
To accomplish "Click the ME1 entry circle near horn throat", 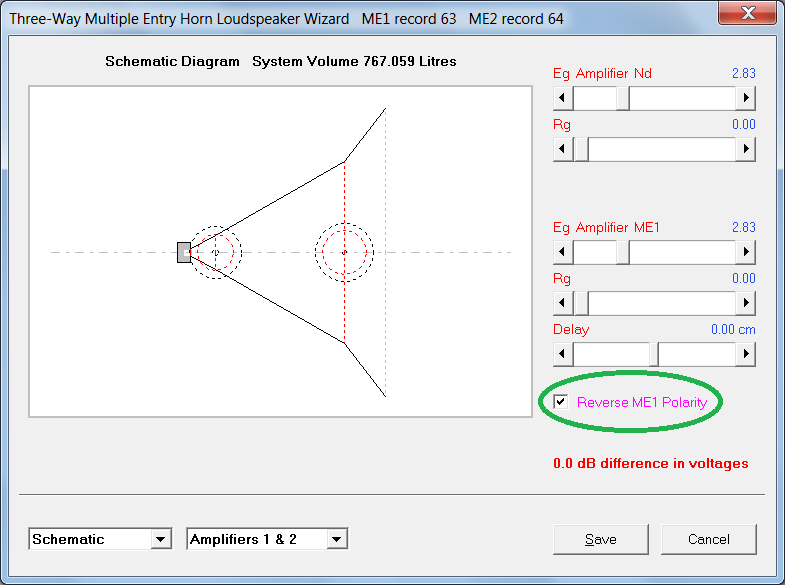I will tap(216, 252).
